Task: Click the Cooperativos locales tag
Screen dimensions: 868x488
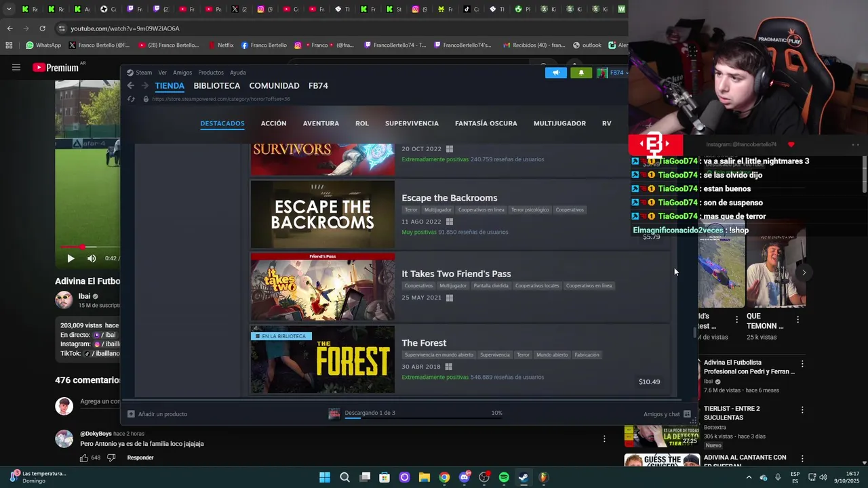Action: (537, 286)
